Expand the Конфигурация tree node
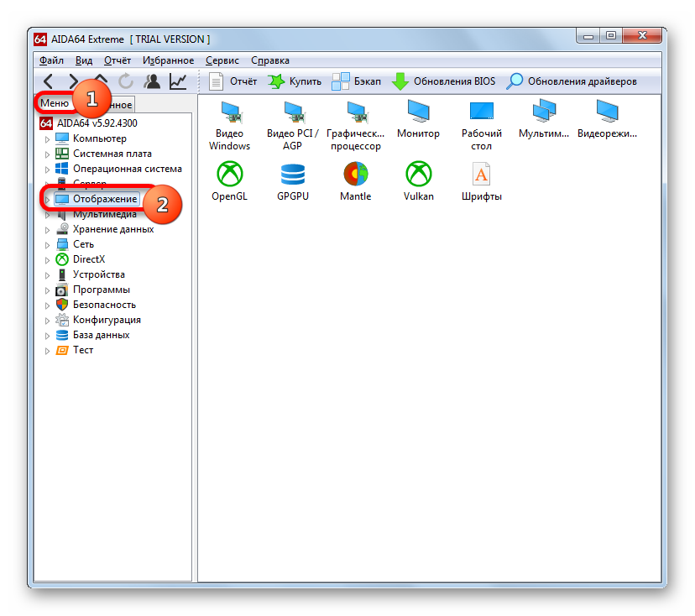Screen dimensions: 695x616 (48, 321)
